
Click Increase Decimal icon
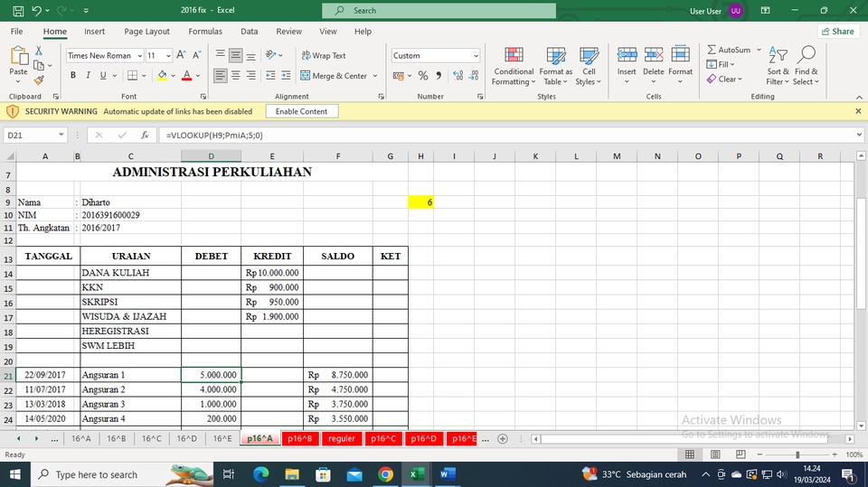[458, 76]
